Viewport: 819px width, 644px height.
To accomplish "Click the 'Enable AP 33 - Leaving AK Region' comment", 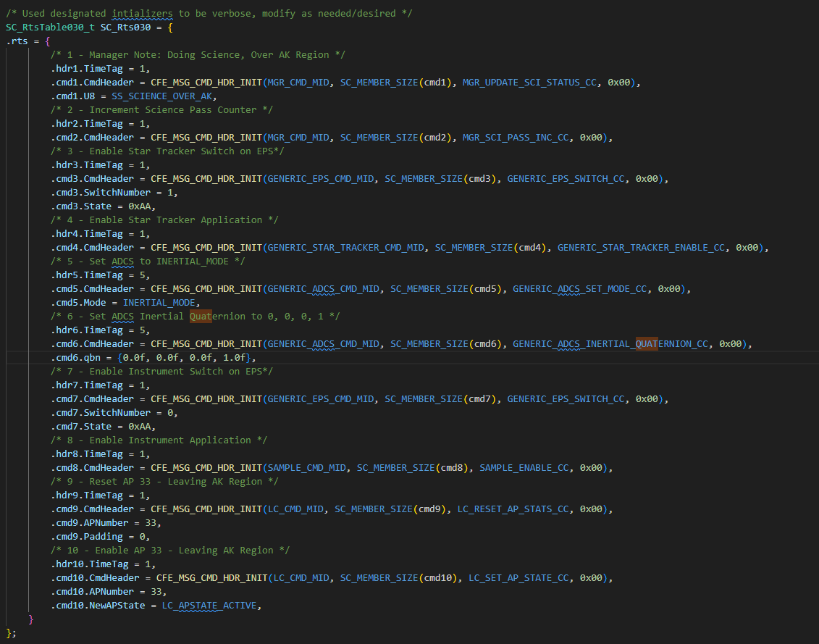I will (170, 551).
